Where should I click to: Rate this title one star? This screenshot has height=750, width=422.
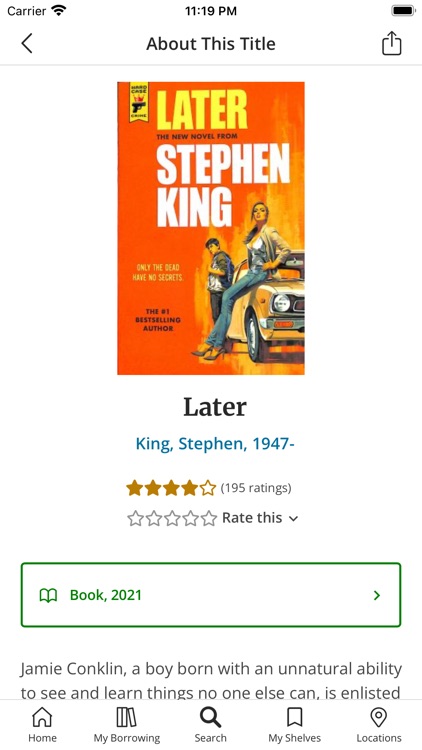pos(135,518)
